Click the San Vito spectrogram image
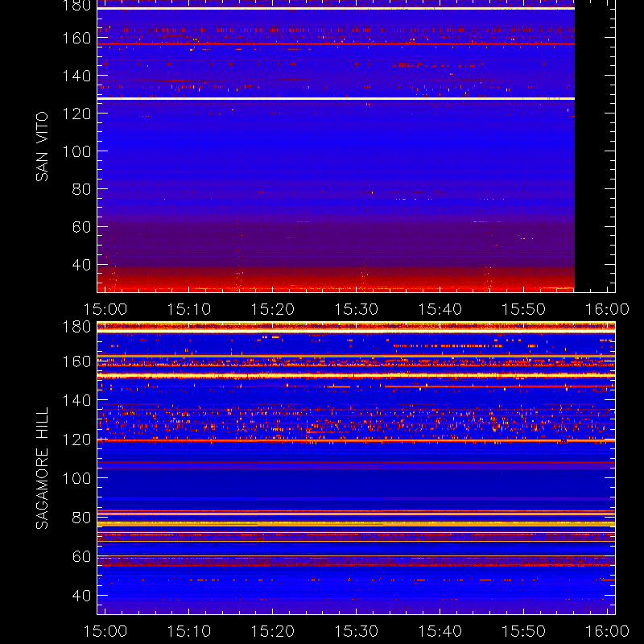 click(x=336, y=146)
